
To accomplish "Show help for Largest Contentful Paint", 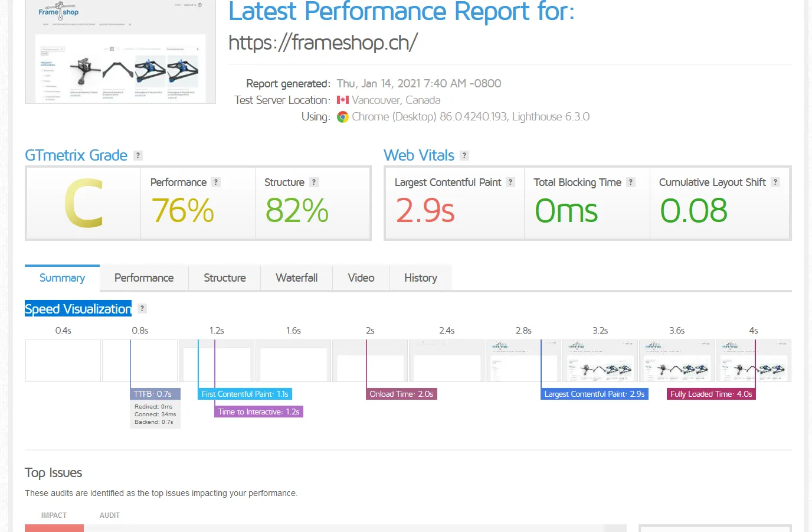I will pos(510,182).
